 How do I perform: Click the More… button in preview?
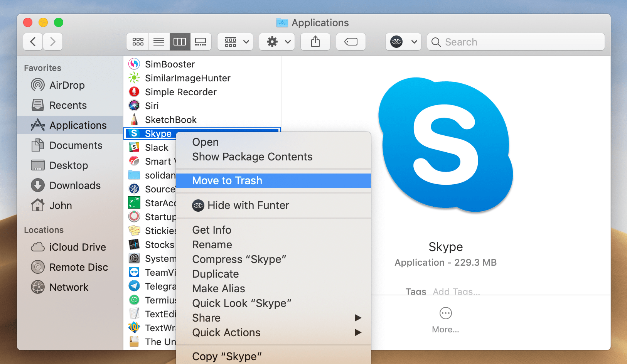(x=445, y=319)
